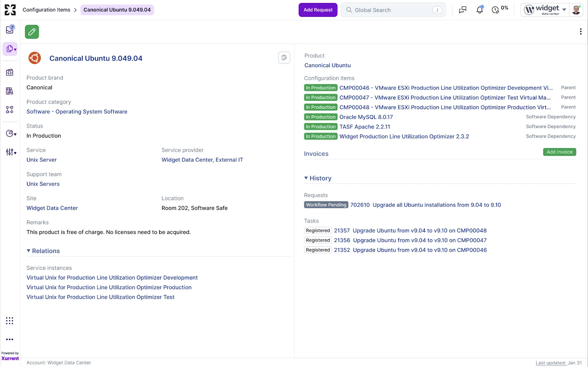Open the conversations chat icon
This screenshot has width=588, height=367.
pyautogui.click(x=463, y=10)
